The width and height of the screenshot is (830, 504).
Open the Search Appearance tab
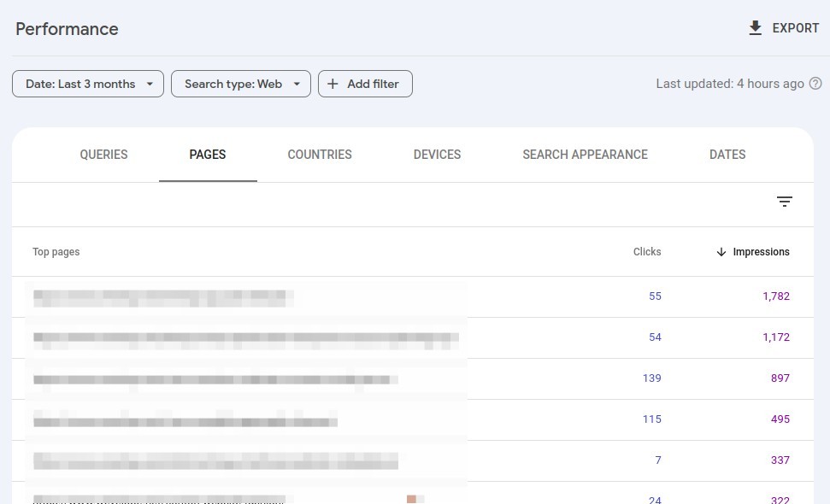click(x=585, y=155)
